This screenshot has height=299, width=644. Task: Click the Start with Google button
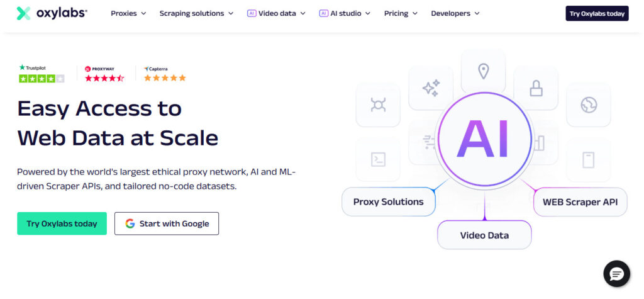[166, 223]
